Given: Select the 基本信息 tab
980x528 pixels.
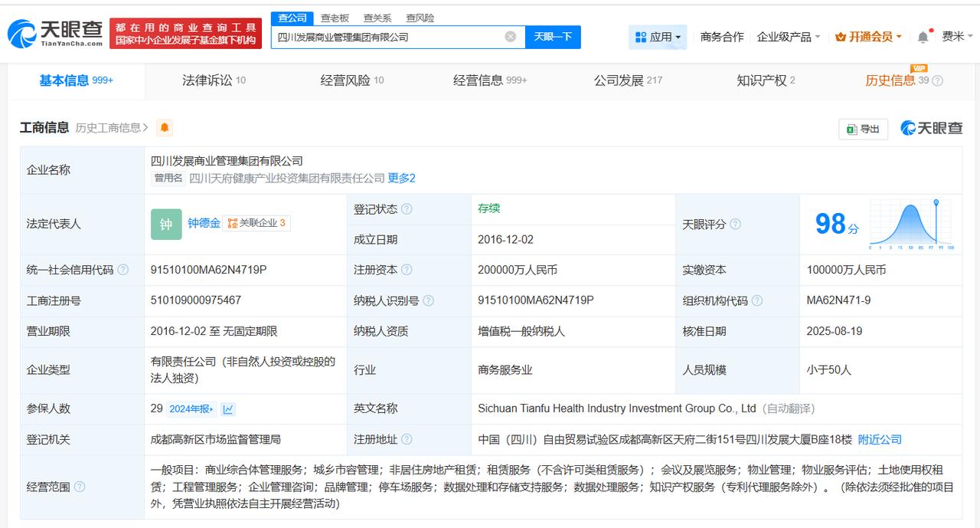Looking at the screenshot, I should 76,80.
